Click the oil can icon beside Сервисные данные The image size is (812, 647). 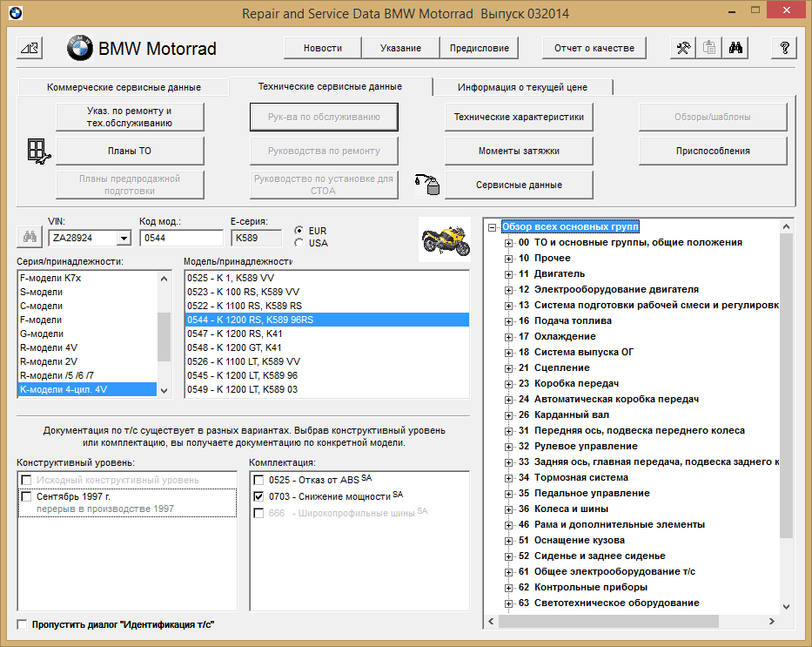[x=427, y=184]
